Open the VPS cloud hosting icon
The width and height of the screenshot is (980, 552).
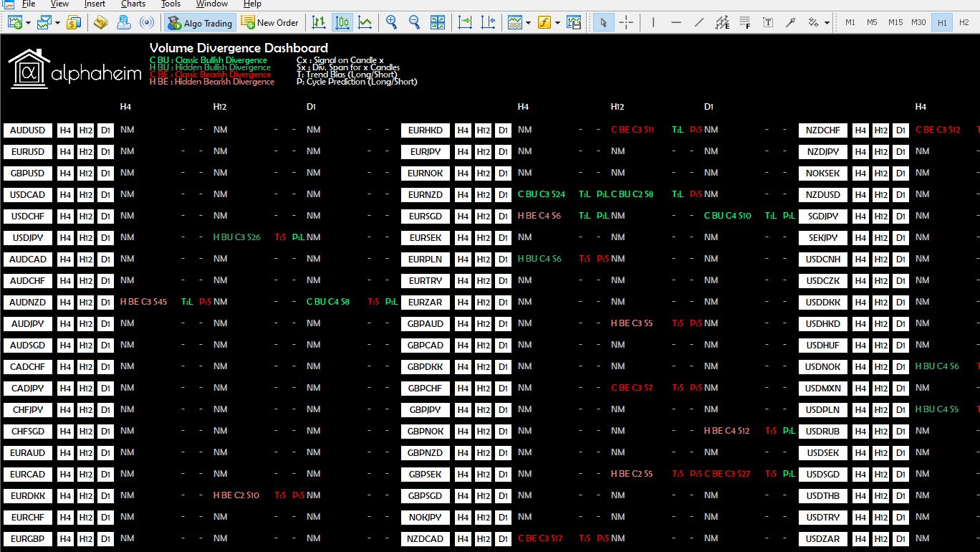[124, 22]
